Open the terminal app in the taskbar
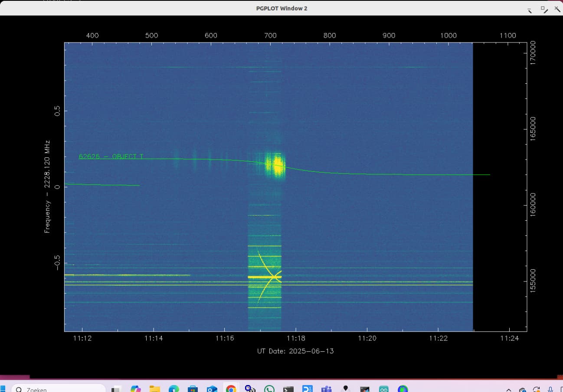Image resolution: width=563 pixels, height=392 pixels. [x=288, y=389]
